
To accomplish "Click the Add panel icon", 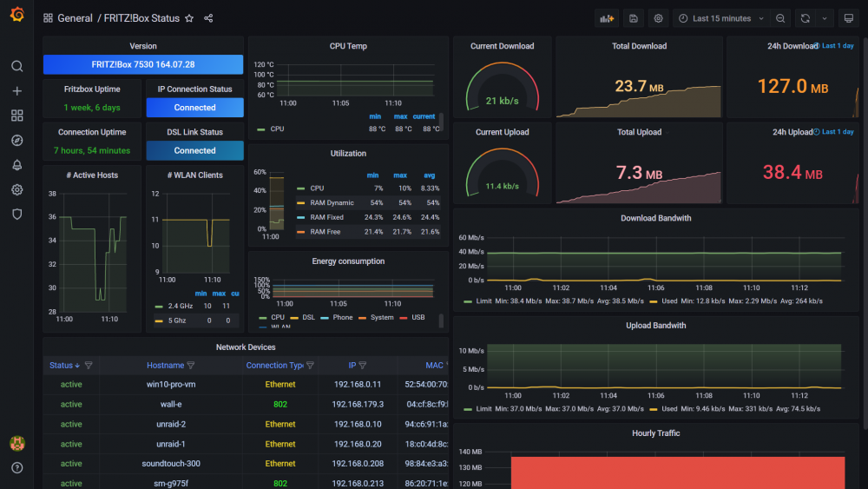I will click(607, 18).
